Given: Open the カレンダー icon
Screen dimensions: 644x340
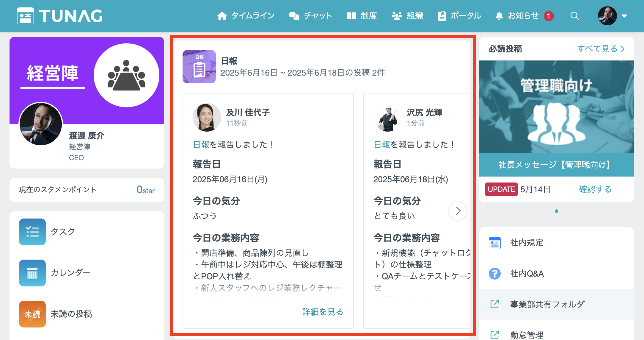Looking at the screenshot, I should pos(32,273).
